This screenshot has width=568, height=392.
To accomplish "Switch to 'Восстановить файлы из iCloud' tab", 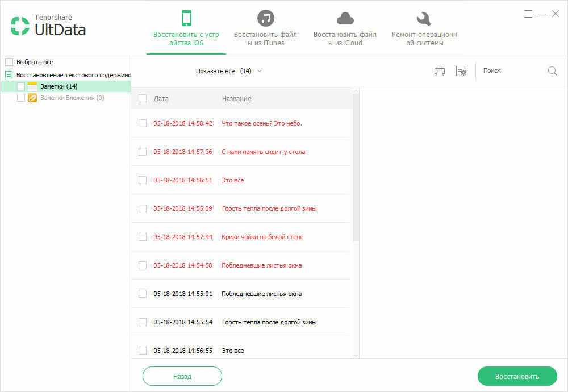I will [x=345, y=39].
